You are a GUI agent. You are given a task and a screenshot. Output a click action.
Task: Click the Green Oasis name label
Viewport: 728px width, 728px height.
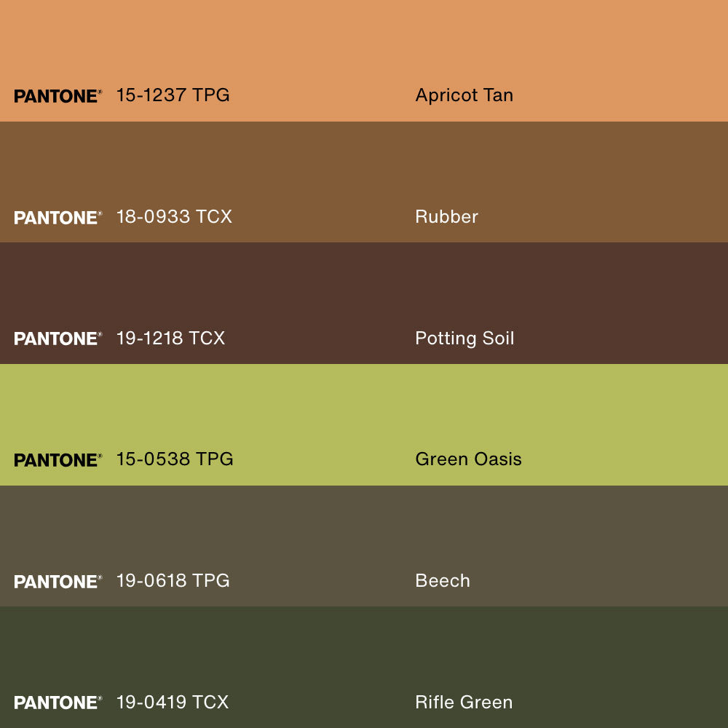pos(468,459)
